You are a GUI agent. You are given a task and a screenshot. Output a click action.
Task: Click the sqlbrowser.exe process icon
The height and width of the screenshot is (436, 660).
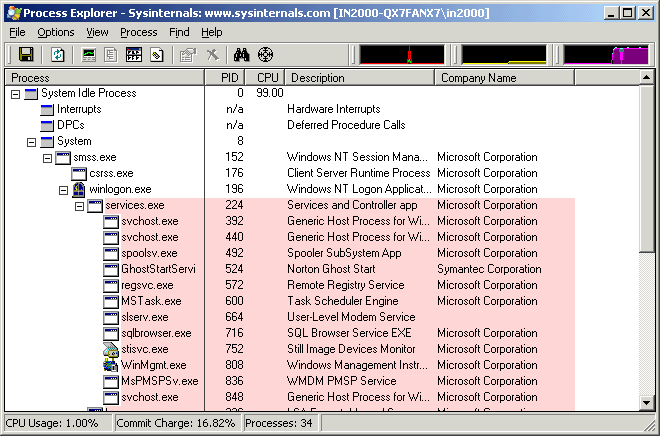point(111,333)
